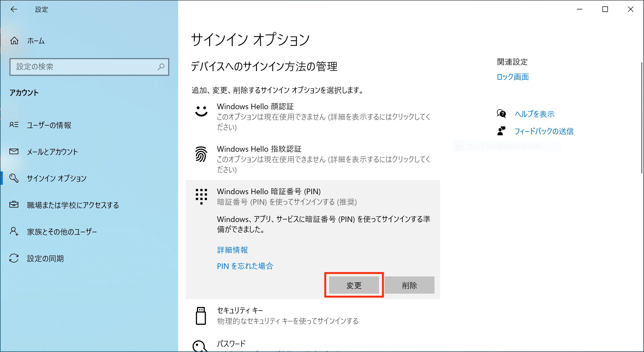Click the search magnifier icon in 設定の検索
The width and height of the screenshot is (644, 352).
tap(161, 67)
